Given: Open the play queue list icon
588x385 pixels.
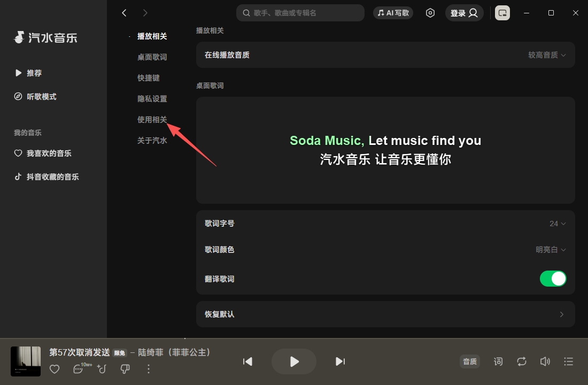Looking at the screenshot, I should [569, 361].
